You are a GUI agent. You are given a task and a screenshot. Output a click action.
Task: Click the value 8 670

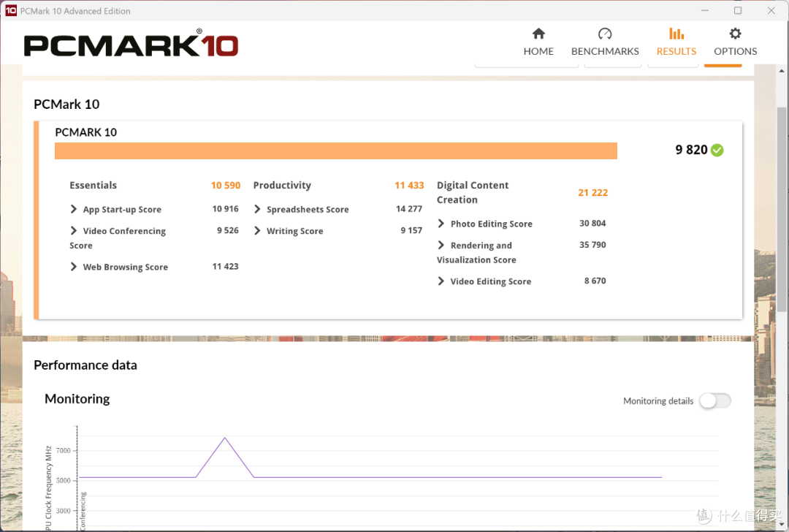coord(595,281)
